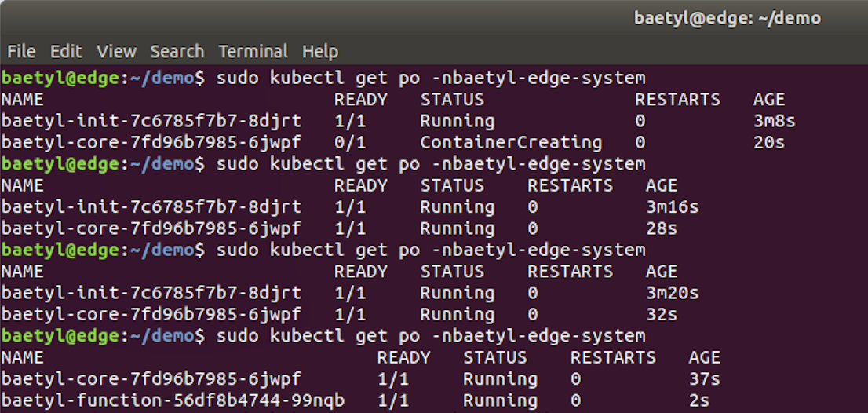868x413 pixels.
Task: Click the 3m20s age value
Action: 672,293
